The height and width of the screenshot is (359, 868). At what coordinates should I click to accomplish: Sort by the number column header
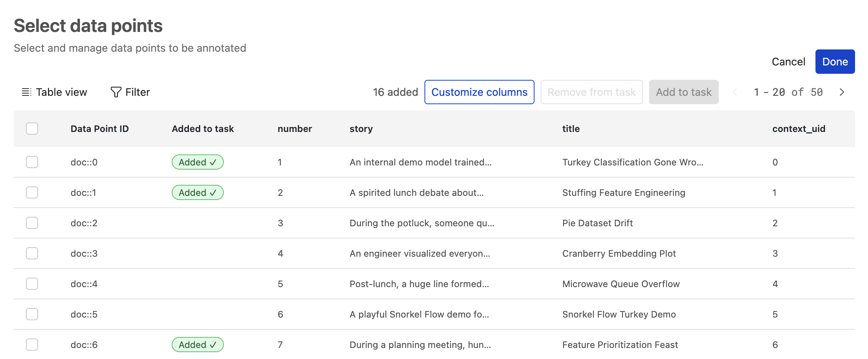[x=295, y=129]
